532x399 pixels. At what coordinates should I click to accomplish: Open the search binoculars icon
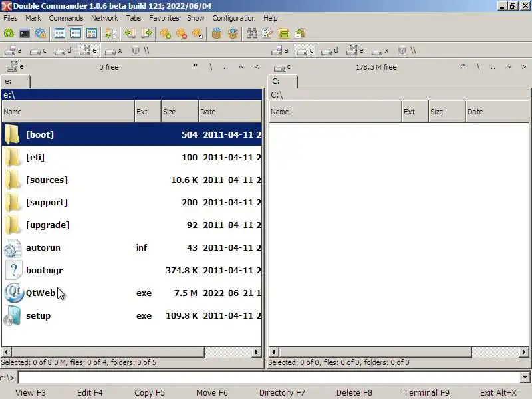click(x=252, y=33)
